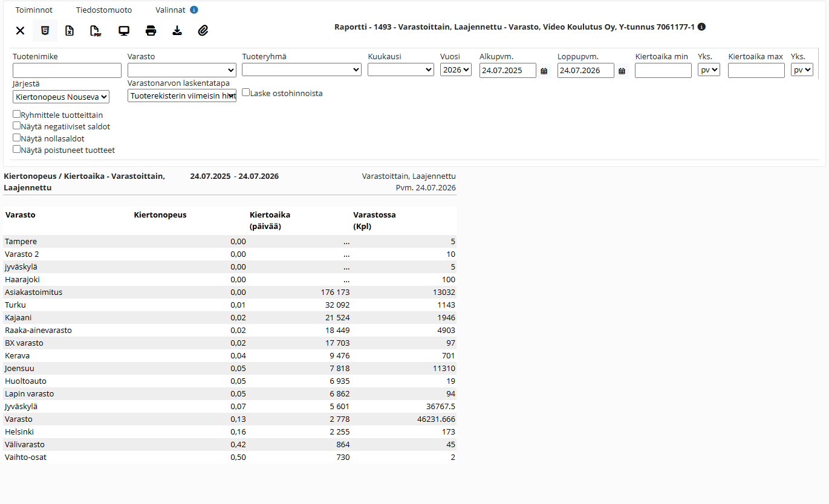
Task: Choose the Excel file format icon
Action: click(70, 31)
